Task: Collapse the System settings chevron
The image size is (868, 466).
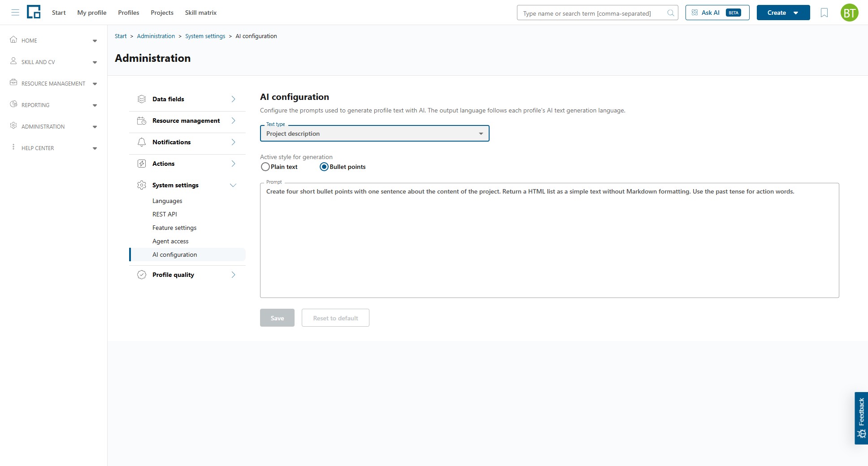Action: (233, 185)
